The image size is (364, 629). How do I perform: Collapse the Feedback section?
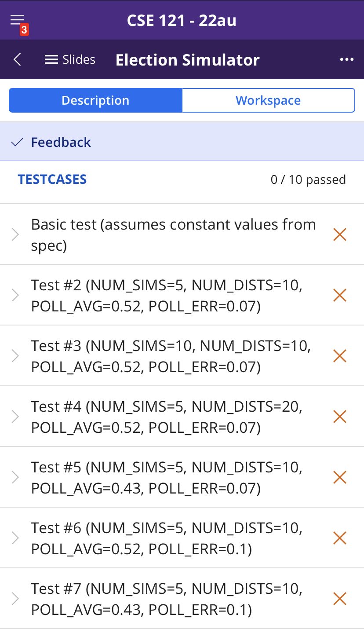51,142
